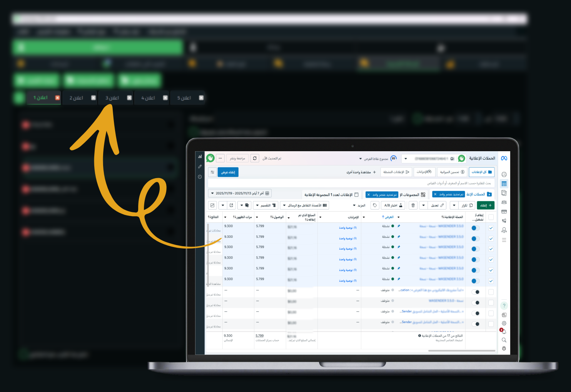Tick the select-all checkbox in table header
Screen dimensions: 571x392
tap(491, 217)
